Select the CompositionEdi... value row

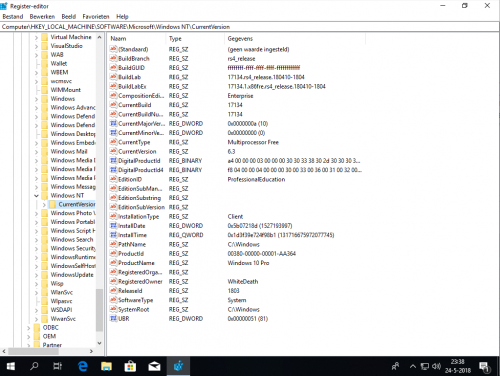pyautogui.click(x=237, y=96)
